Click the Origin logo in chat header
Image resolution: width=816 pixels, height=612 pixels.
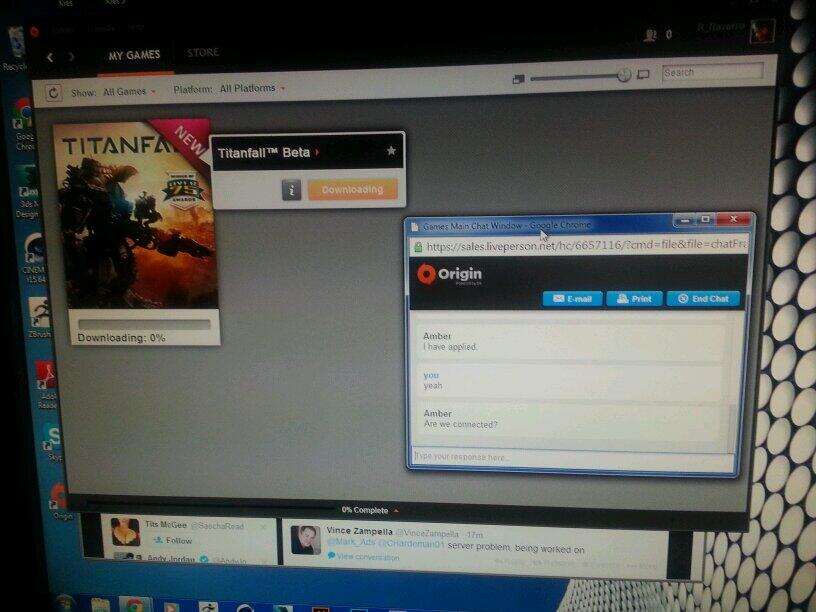[x=450, y=274]
